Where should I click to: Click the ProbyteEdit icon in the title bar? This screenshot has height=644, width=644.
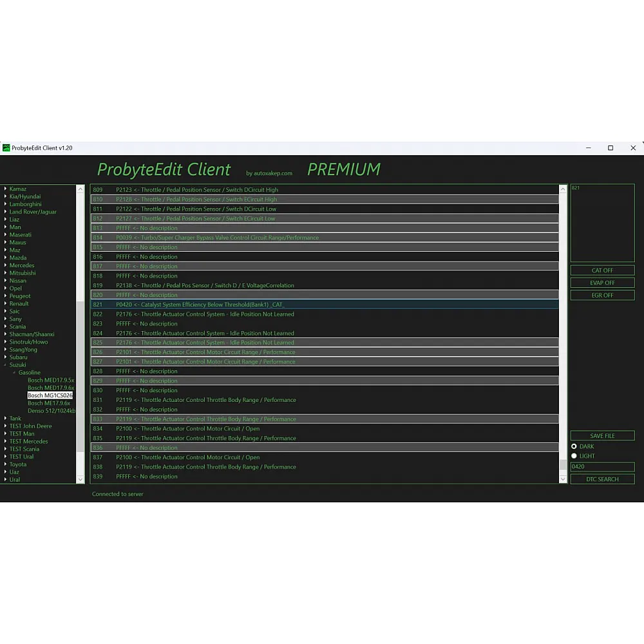point(6,148)
